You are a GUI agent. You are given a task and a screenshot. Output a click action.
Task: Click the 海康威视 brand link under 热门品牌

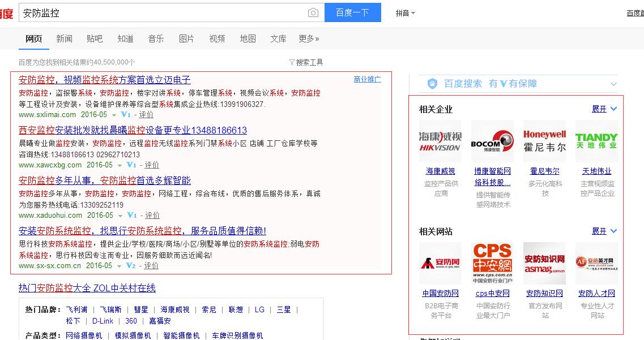(175, 309)
